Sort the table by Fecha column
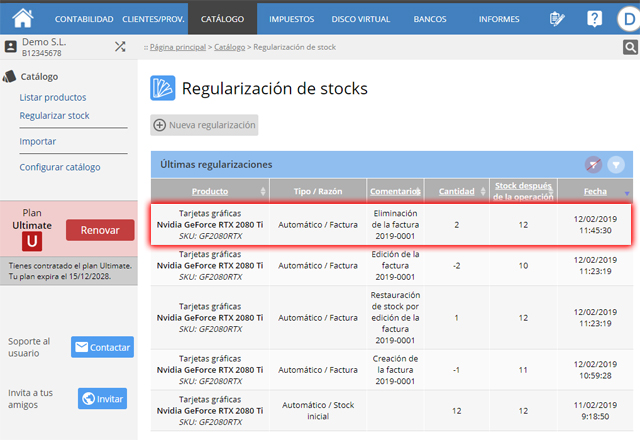The height and width of the screenshot is (440, 640). click(595, 191)
